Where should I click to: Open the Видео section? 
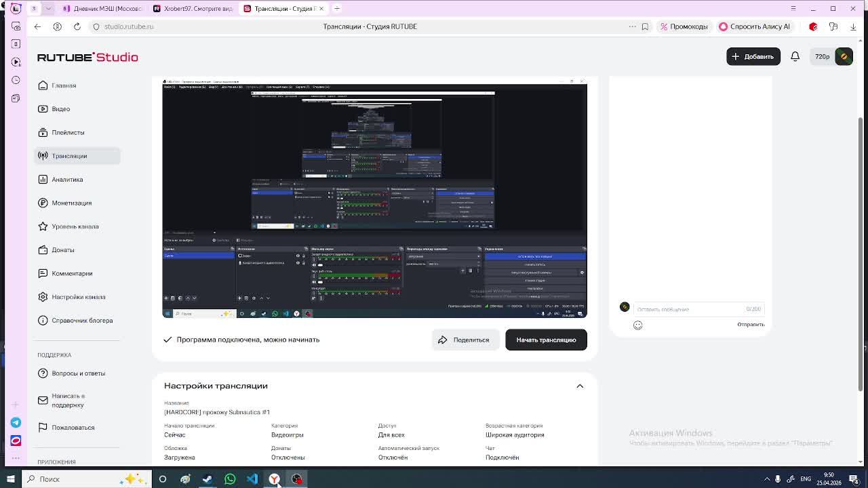60,109
